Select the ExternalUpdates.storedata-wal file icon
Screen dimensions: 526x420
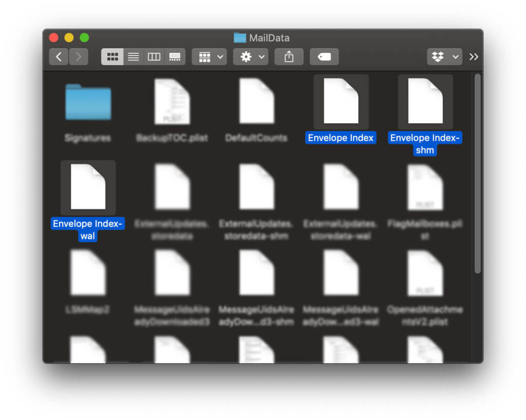coord(341,187)
